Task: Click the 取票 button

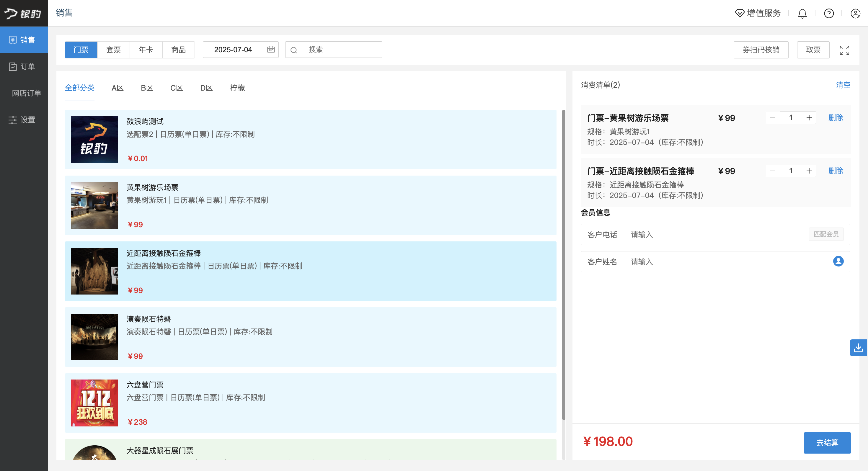Action: [813, 50]
